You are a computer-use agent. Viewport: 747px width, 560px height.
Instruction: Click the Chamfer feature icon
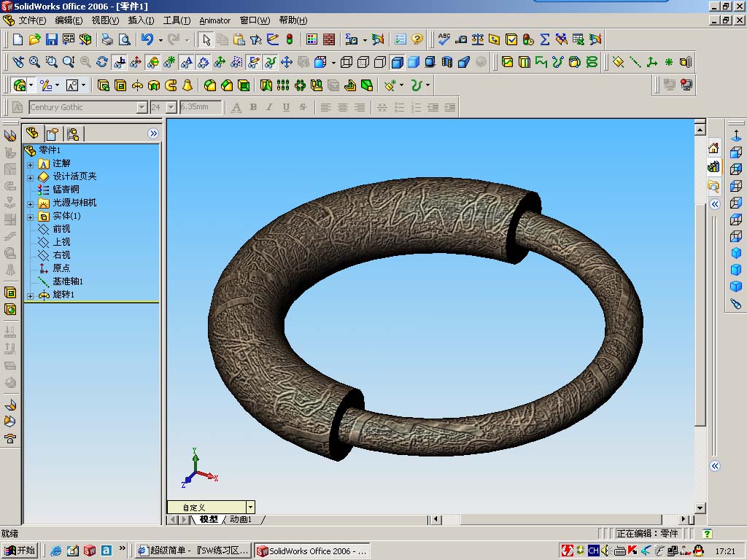[227, 85]
